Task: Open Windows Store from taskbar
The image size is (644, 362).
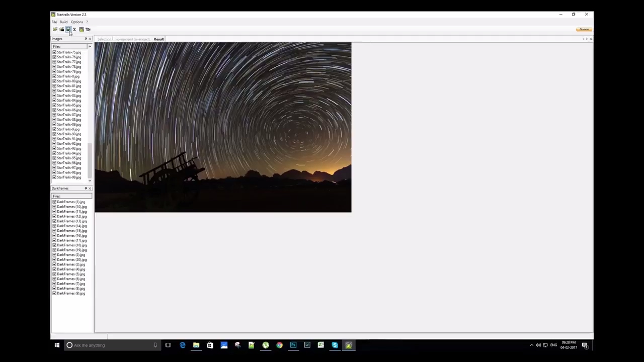Action: (x=210, y=345)
